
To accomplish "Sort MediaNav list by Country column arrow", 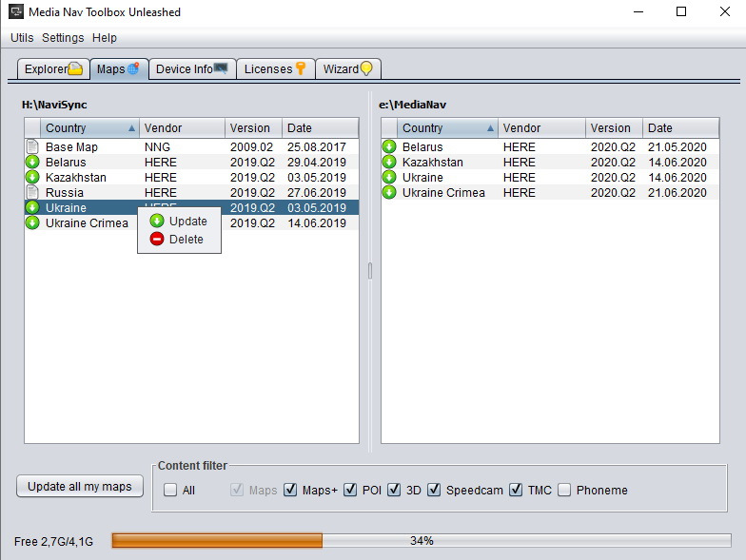I will click(x=491, y=127).
